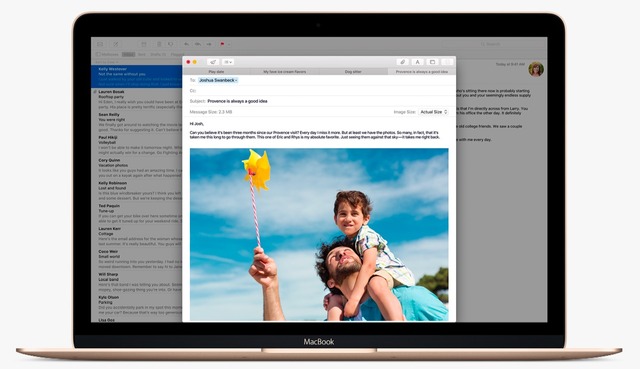This screenshot has height=369, width=640.
Task: Select Sent in the favorites bar
Action: pos(142,54)
